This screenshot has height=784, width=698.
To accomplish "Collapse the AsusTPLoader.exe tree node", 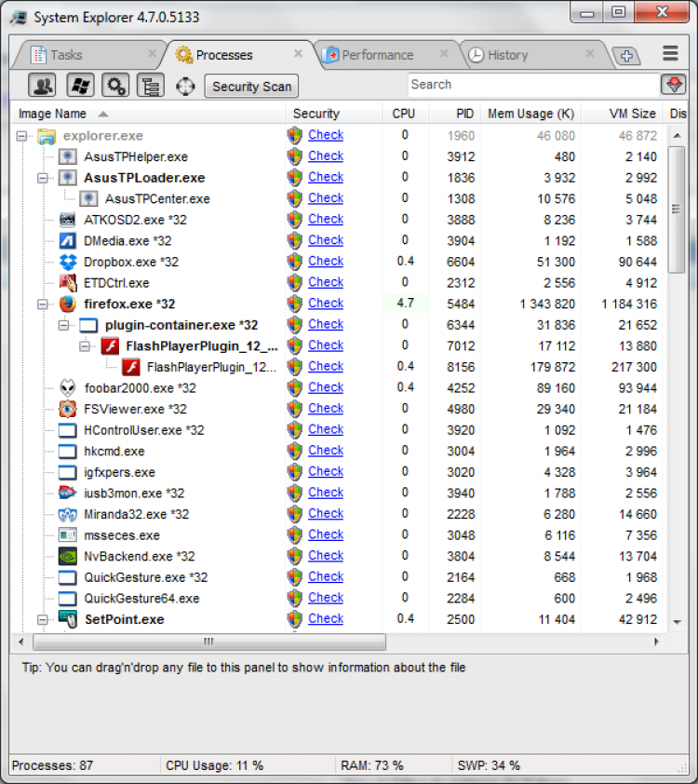I will (x=43, y=178).
